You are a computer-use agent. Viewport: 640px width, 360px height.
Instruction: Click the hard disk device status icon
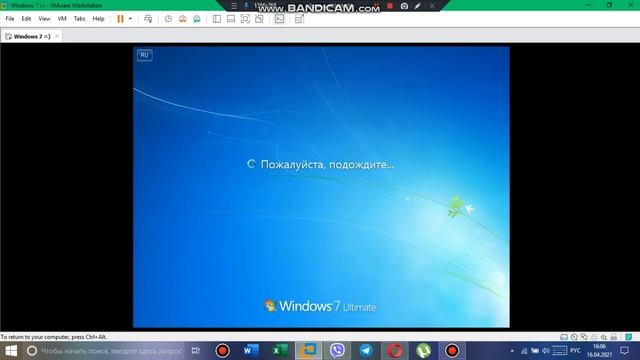tap(564, 337)
